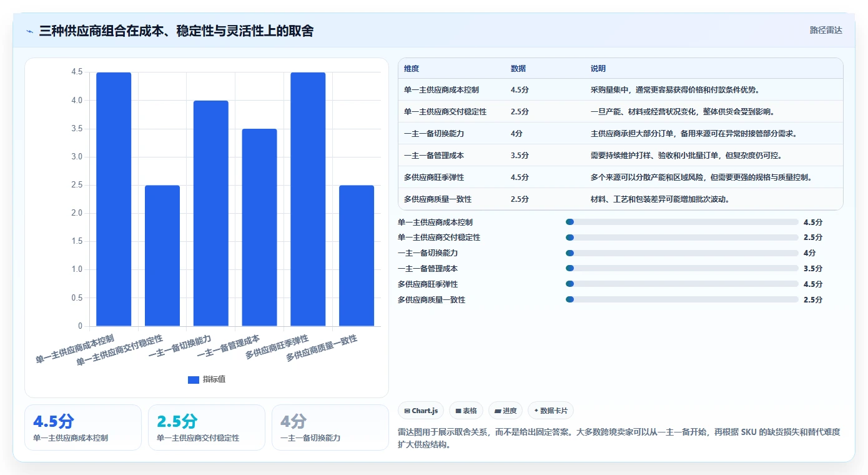Screen dimensions: 868x475
Task: Click the 多供应商质量一致性 chart bar
Action: tap(357, 256)
